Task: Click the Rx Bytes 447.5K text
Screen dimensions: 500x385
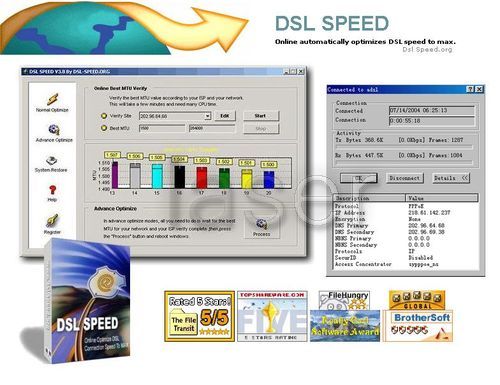Action: pos(359,155)
